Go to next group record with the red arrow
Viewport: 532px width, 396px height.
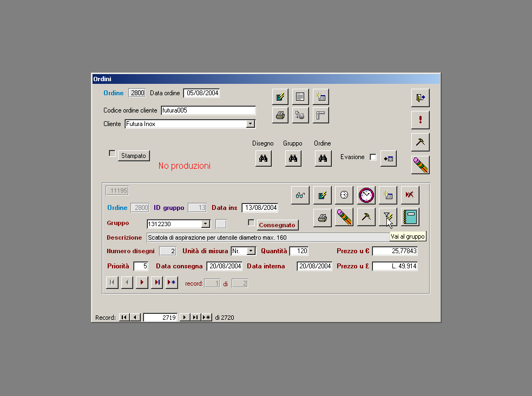(142, 282)
